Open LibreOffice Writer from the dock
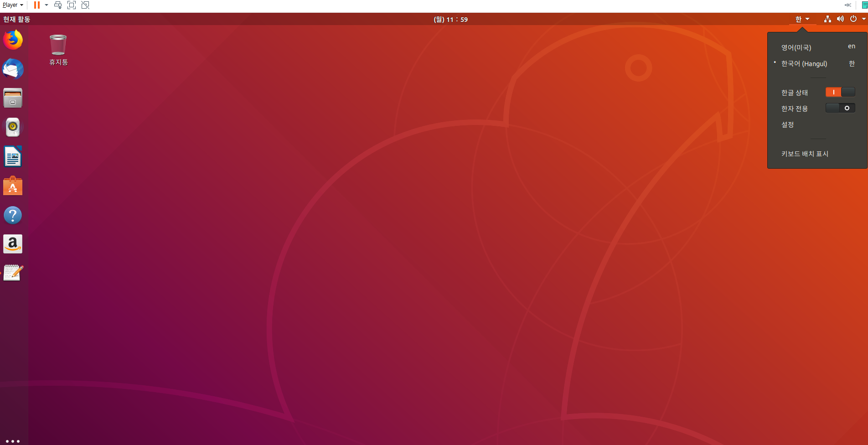The height and width of the screenshot is (445, 868). pyautogui.click(x=13, y=156)
